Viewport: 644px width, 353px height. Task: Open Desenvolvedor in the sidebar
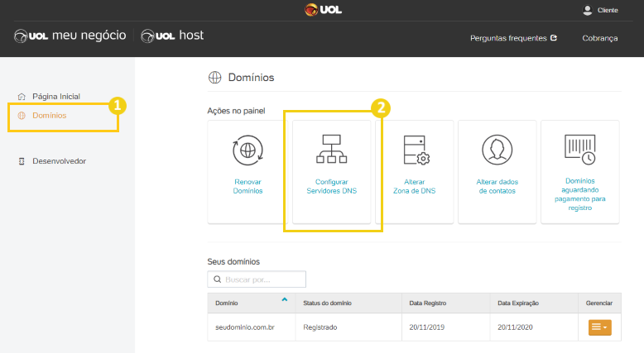(59, 161)
